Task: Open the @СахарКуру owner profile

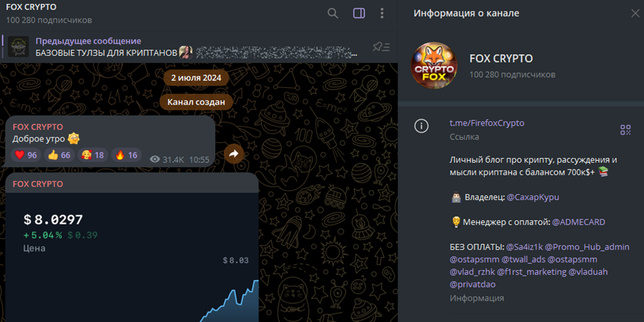Action: [533, 197]
